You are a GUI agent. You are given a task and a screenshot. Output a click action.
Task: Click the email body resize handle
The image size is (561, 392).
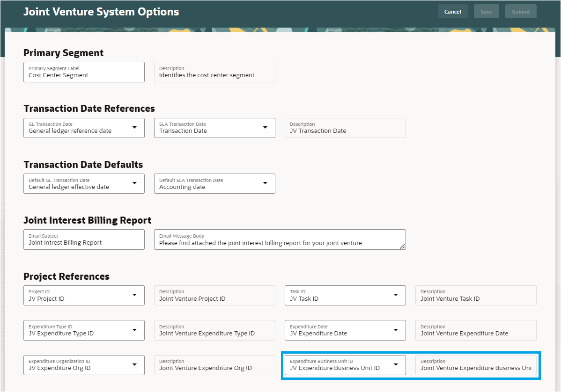[x=402, y=247]
